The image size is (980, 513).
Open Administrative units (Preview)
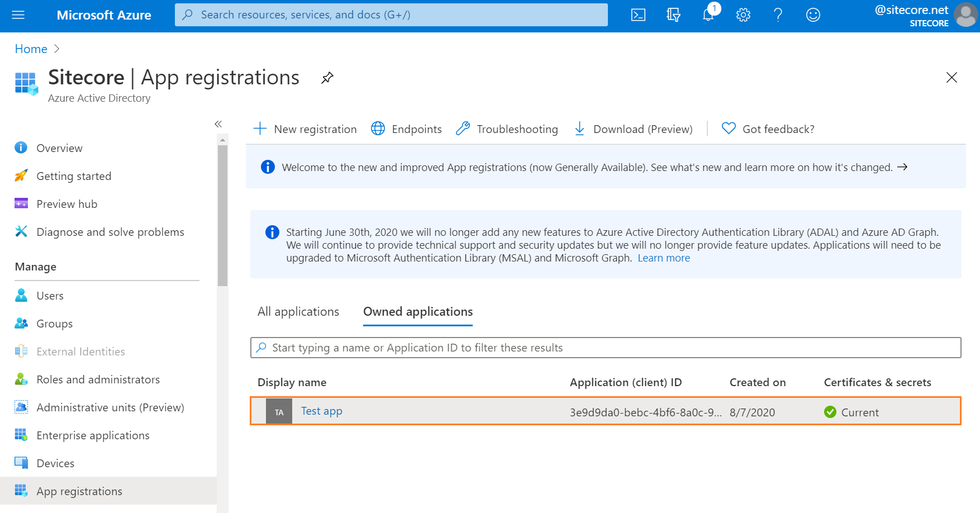click(110, 407)
